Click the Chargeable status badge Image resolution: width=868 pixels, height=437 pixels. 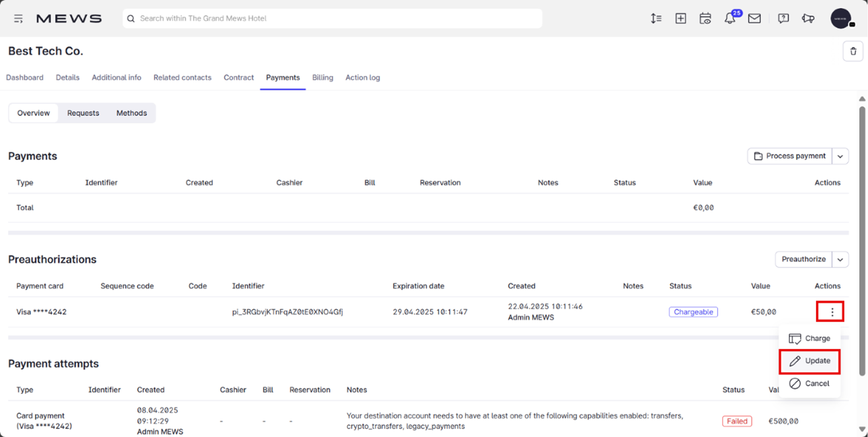click(x=693, y=311)
